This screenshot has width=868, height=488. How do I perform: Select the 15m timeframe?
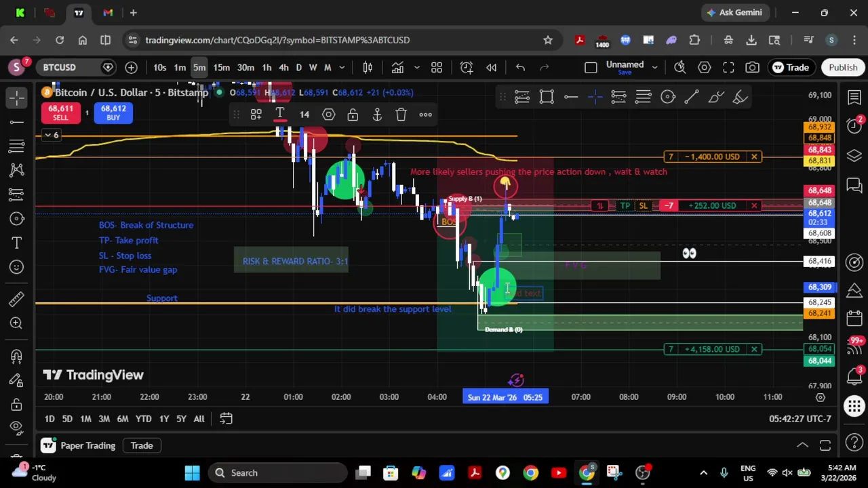221,67
